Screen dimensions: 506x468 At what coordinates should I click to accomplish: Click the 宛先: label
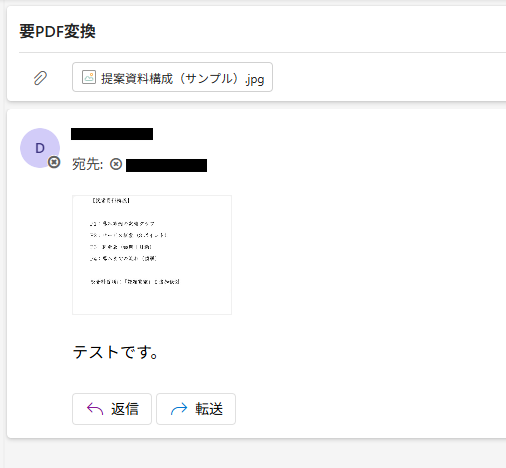tap(88, 164)
